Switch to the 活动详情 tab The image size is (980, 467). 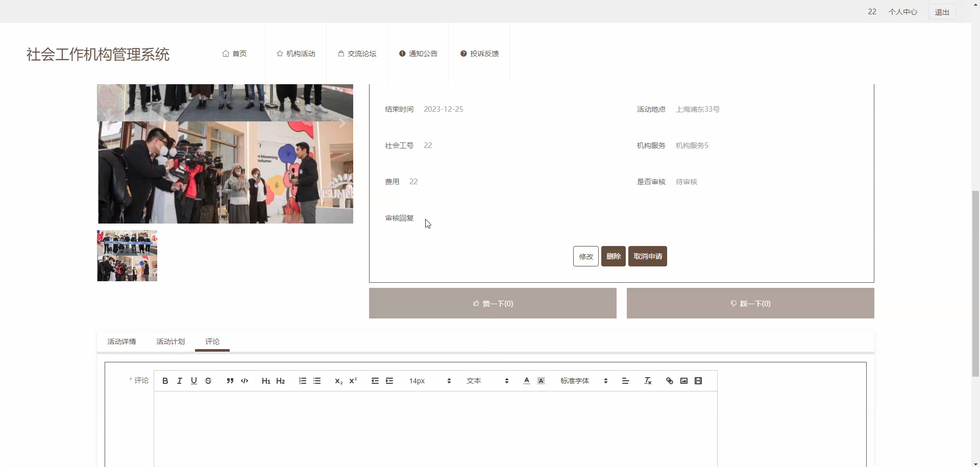tap(121, 341)
